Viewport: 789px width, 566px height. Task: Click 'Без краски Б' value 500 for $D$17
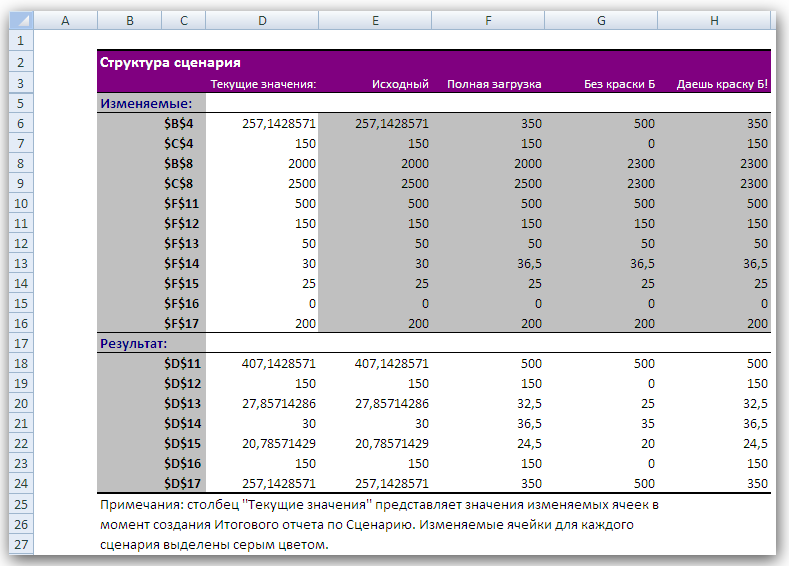[644, 483]
